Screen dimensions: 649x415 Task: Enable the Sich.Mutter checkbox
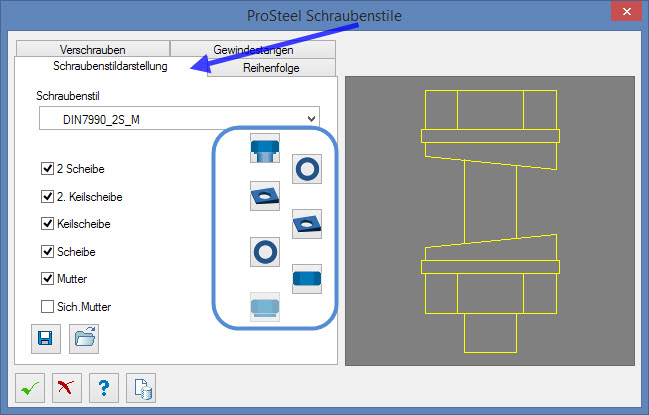(47, 307)
